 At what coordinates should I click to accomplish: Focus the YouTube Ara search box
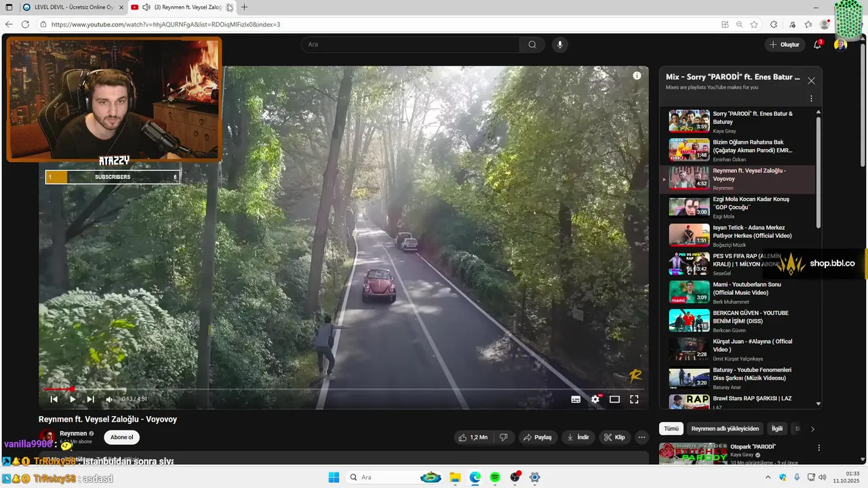coord(410,45)
